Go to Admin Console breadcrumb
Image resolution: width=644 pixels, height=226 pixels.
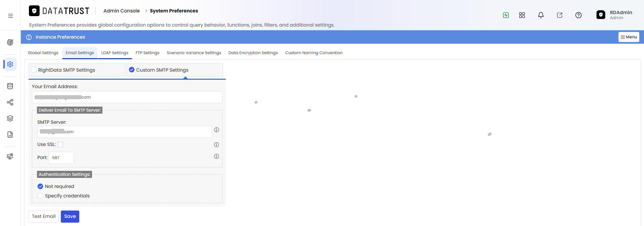(122, 11)
